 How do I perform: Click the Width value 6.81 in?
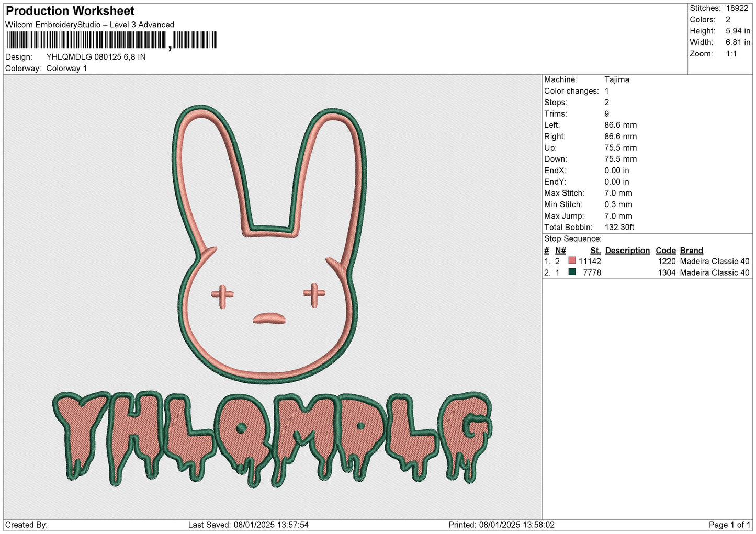pos(738,42)
